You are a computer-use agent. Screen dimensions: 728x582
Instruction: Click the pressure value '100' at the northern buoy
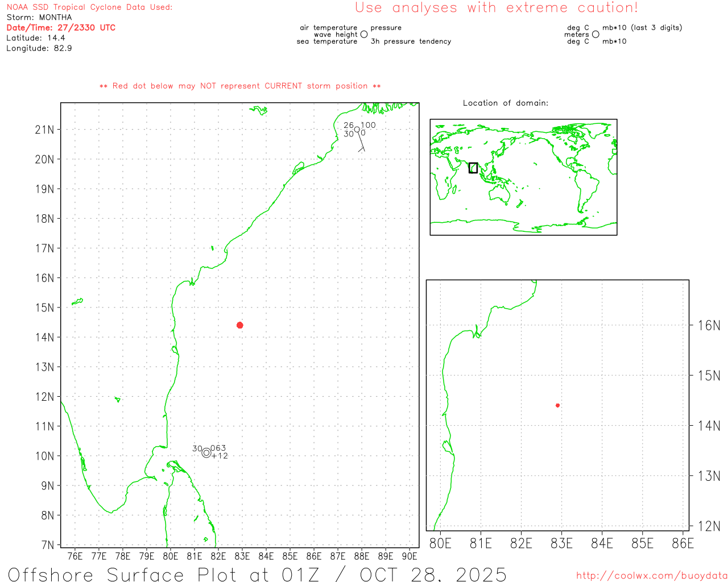[x=368, y=125]
